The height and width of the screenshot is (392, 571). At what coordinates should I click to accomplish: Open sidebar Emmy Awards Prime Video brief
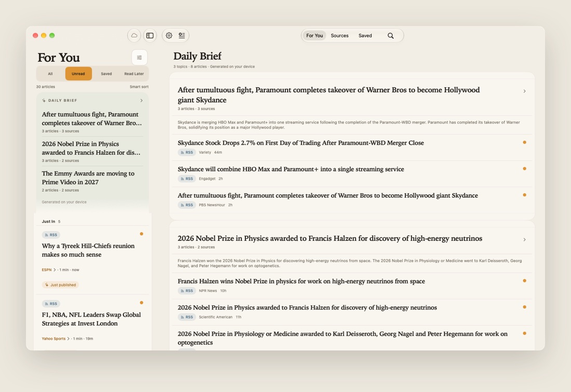coord(92,181)
